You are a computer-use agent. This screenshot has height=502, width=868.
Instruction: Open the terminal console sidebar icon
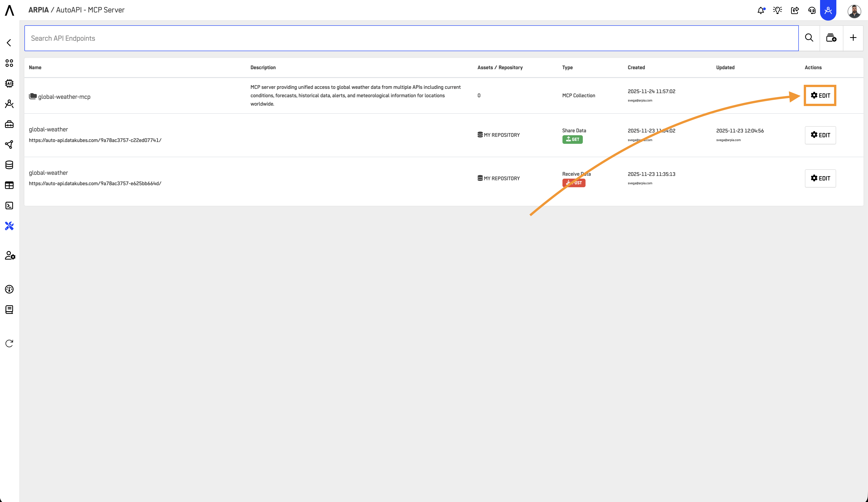click(x=9, y=206)
